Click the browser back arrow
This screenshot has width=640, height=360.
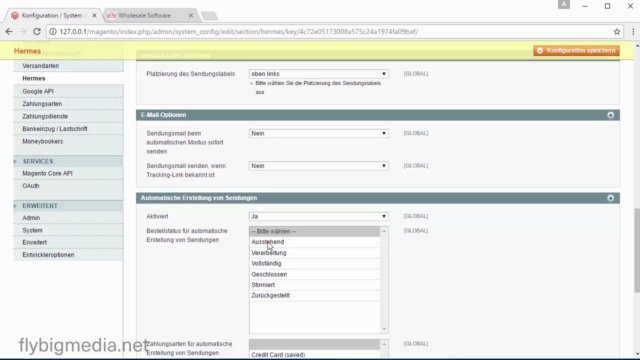pos(9,31)
